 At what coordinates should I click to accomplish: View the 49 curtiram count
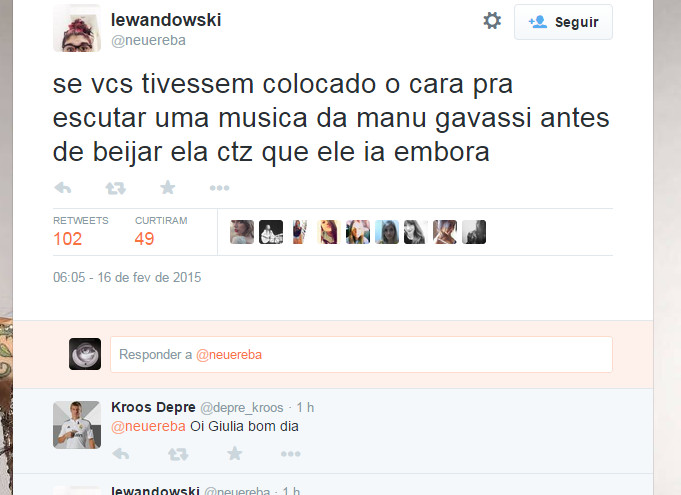click(x=144, y=239)
